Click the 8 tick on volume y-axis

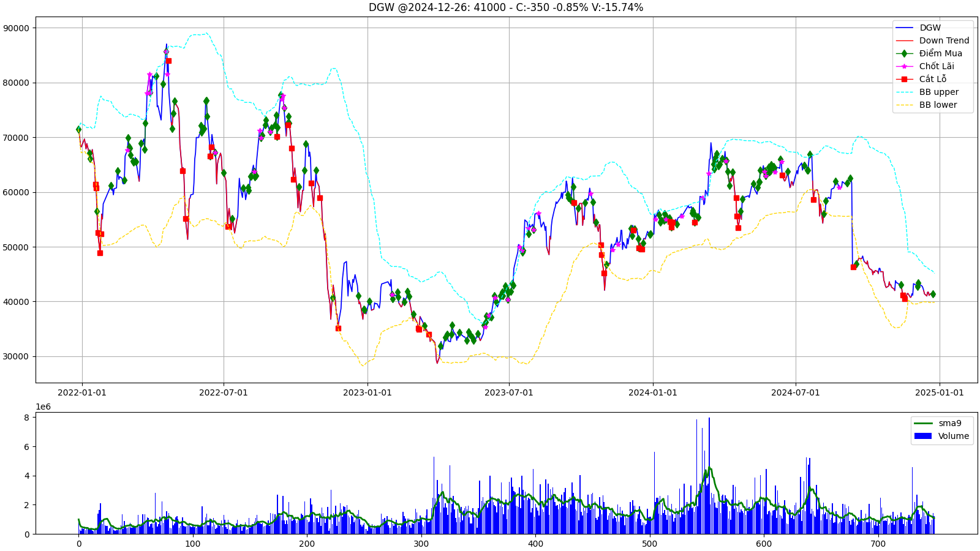click(26, 418)
